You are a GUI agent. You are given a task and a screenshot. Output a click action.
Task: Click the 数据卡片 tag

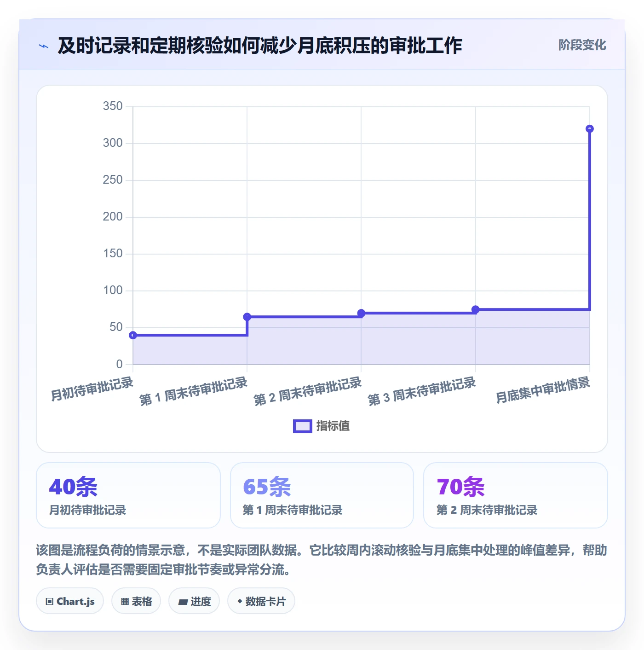click(261, 601)
